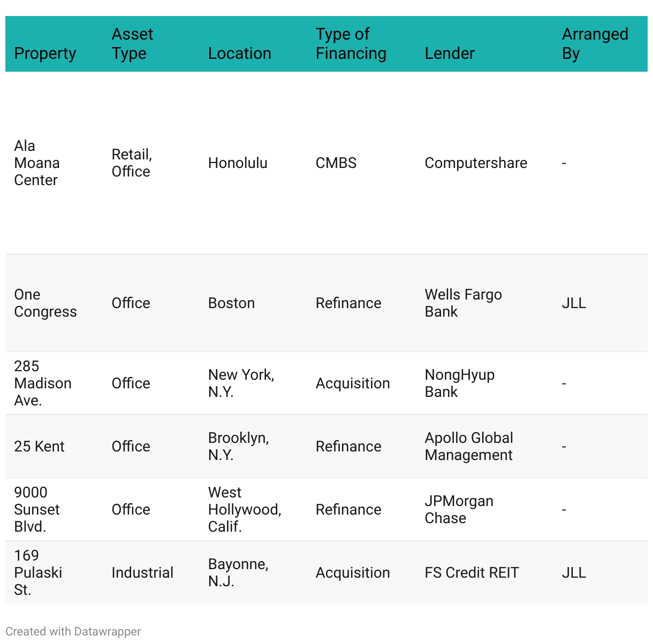Click the Arranged By column header

[595, 44]
